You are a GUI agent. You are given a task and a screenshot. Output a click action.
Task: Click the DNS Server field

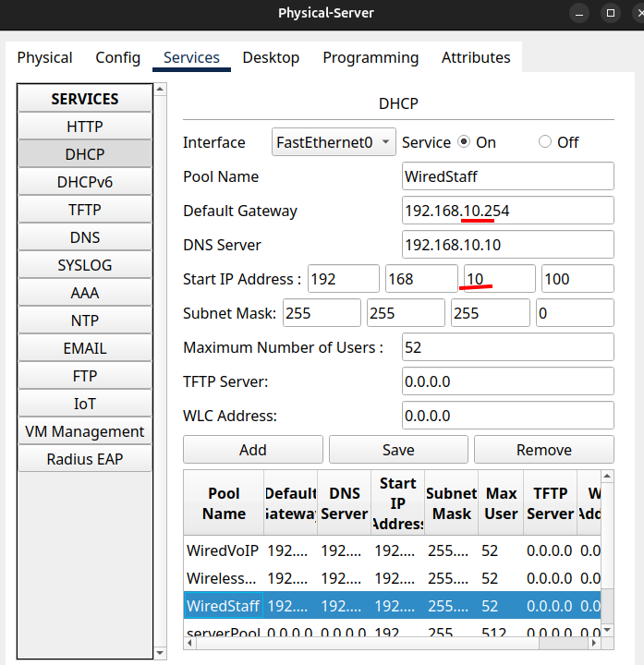(x=508, y=244)
